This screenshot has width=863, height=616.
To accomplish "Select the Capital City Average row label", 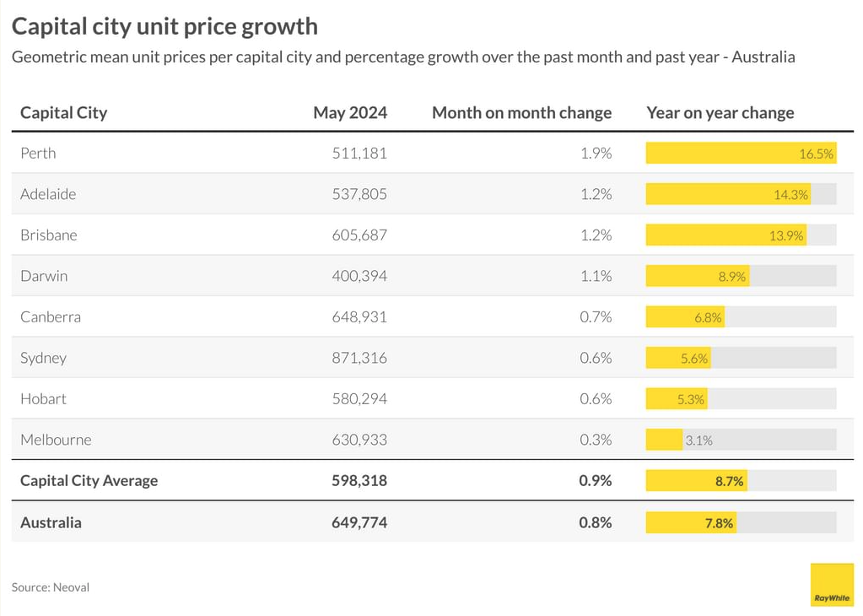I will click(x=89, y=481).
